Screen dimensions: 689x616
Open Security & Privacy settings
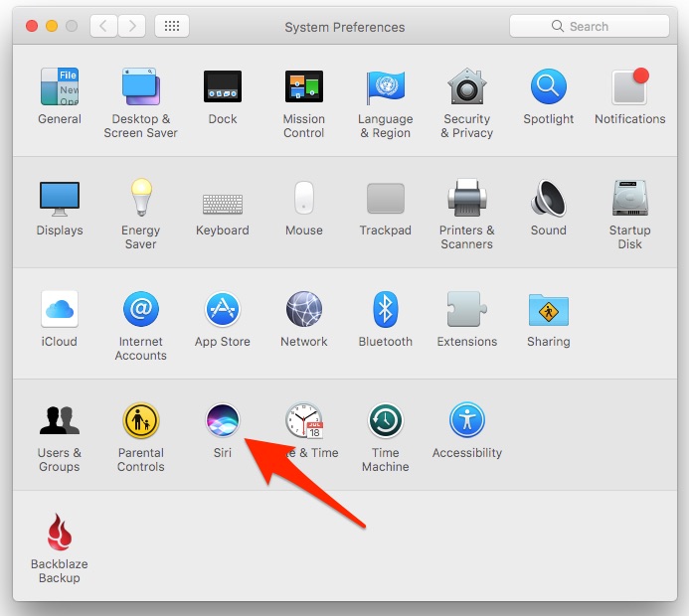pyautogui.click(x=466, y=88)
